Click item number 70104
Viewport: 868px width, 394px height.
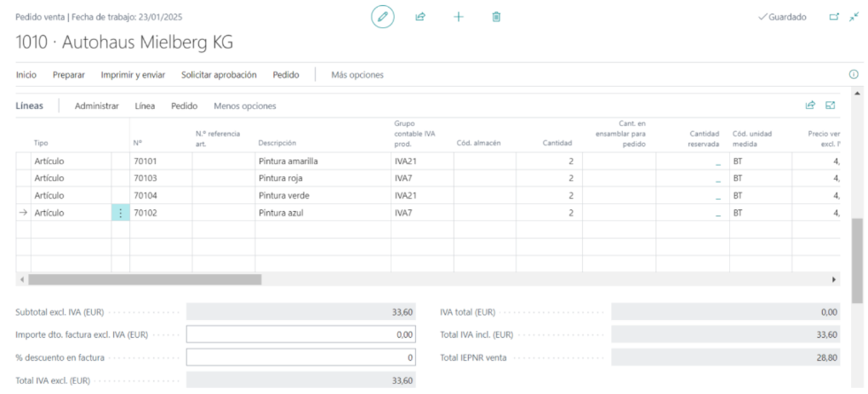pos(146,196)
